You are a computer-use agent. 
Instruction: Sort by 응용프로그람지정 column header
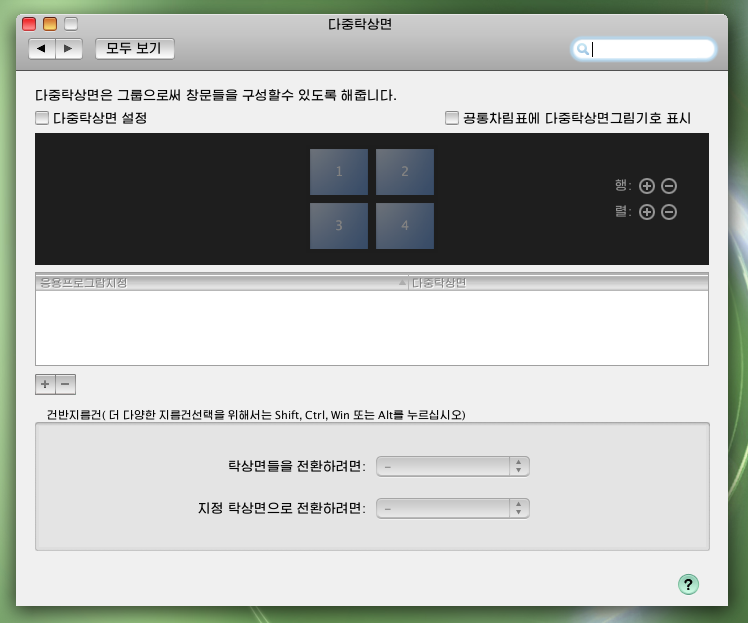(222, 283)
